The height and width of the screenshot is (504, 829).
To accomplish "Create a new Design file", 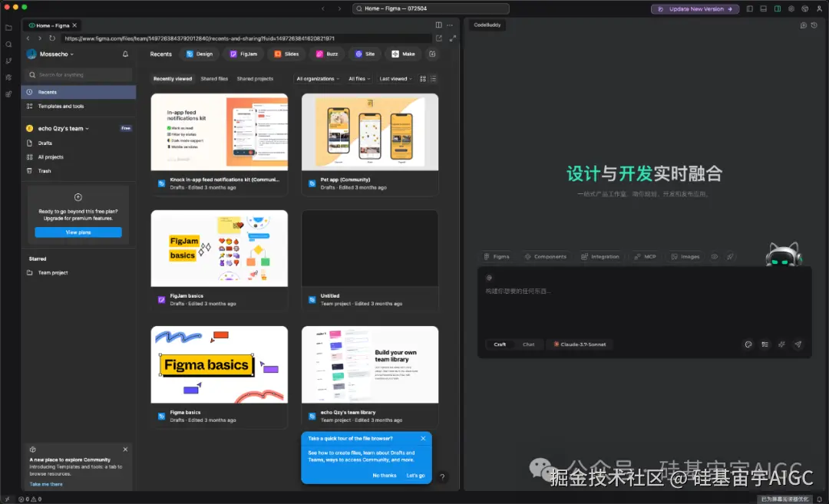I will [199, 53].
